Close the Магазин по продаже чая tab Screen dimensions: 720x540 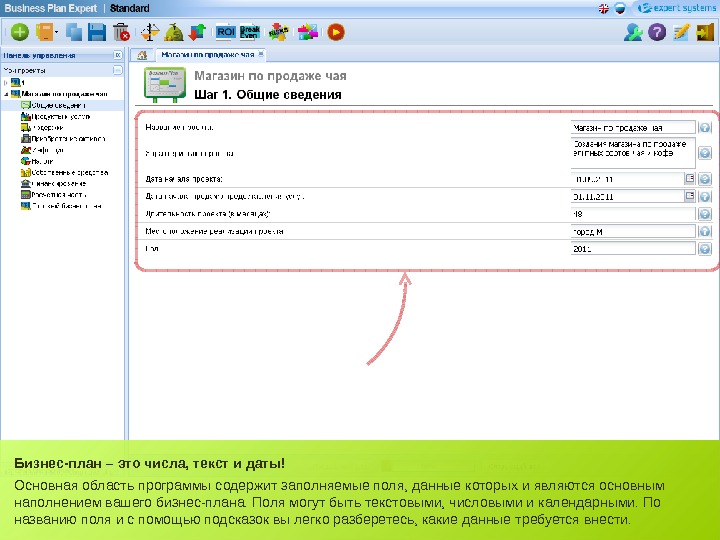[x=261, y=54]
